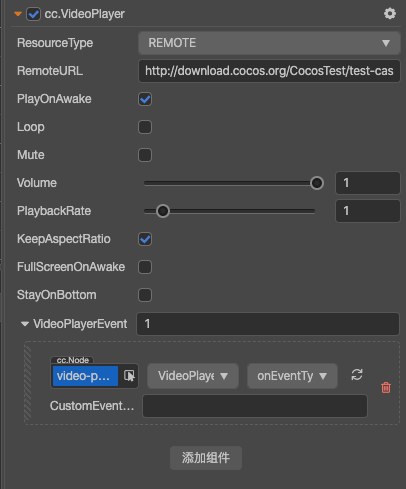Screen dimensions: 406x489
Task: Enable the StayOnBottom checkbox
Action: (x=145, y=295)
